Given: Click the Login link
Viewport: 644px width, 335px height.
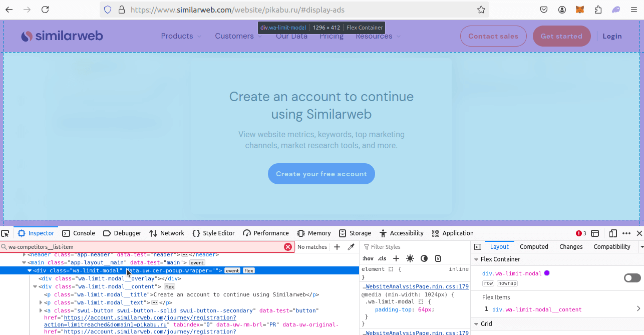Looking at the screenshot, I should pos(612,36).
